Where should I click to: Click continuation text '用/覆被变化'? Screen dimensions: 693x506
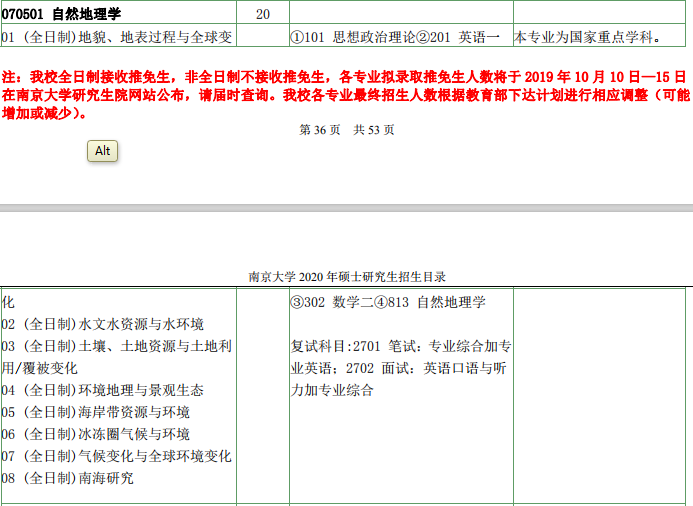coord(40,368)
